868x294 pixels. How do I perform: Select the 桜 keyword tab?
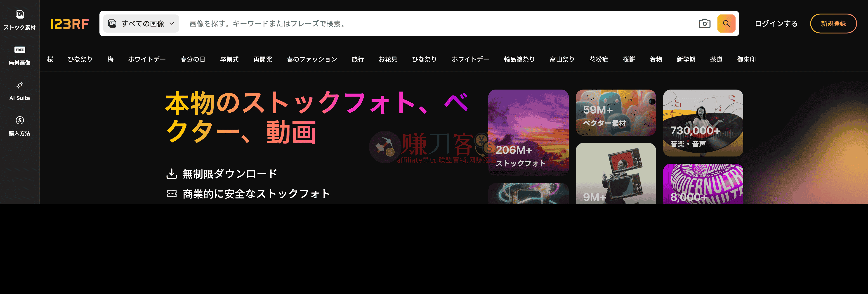tap(50, 59)
